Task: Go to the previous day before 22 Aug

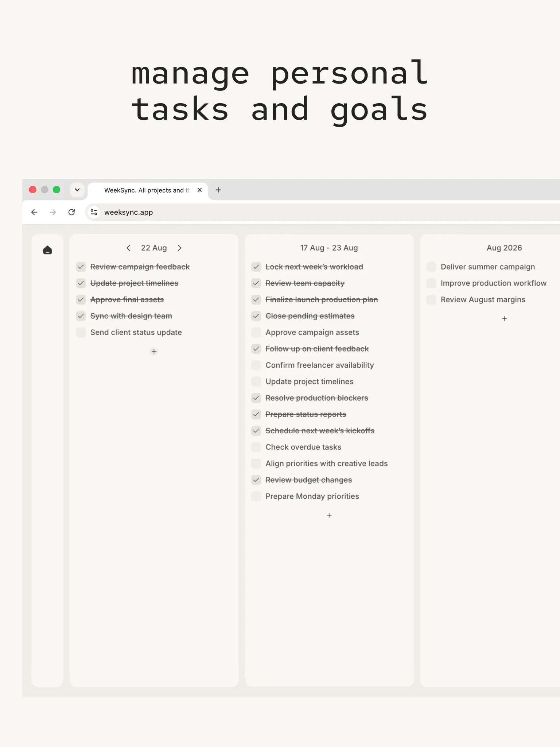Action: tap(128, 248)
